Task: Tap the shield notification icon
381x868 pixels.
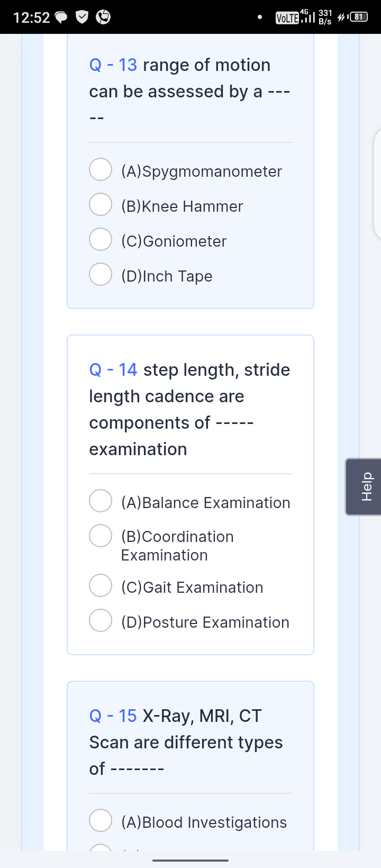Action: point(82,17)
